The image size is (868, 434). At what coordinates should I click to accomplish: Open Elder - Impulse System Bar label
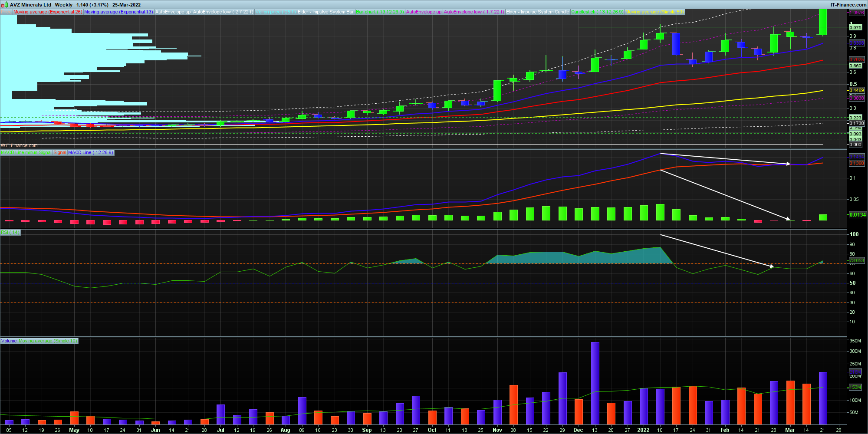tap(325, 12)
